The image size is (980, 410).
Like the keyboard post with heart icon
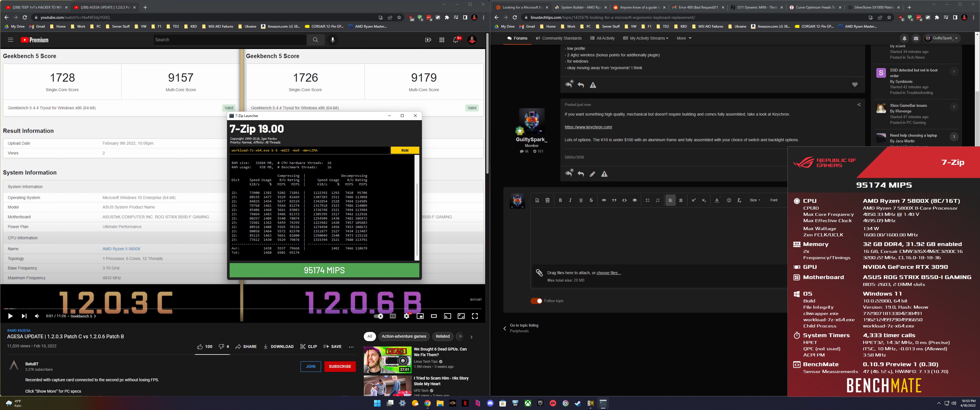(x=855, y=85)
